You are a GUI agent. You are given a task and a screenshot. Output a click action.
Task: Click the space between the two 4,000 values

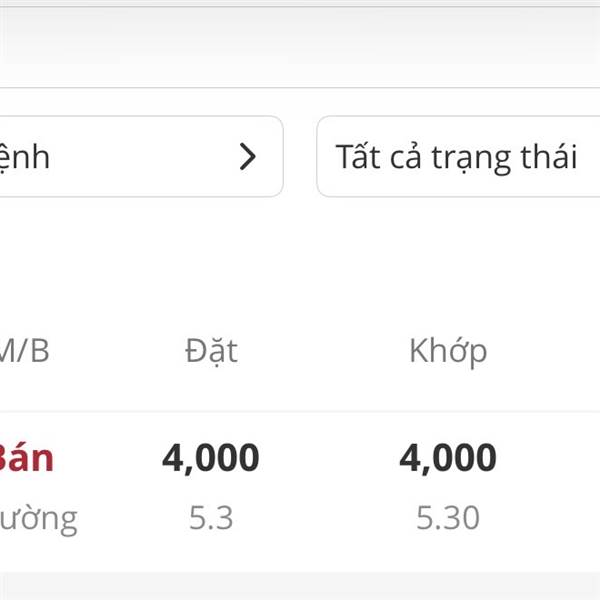pyautogui.click(x=328, y=458)
